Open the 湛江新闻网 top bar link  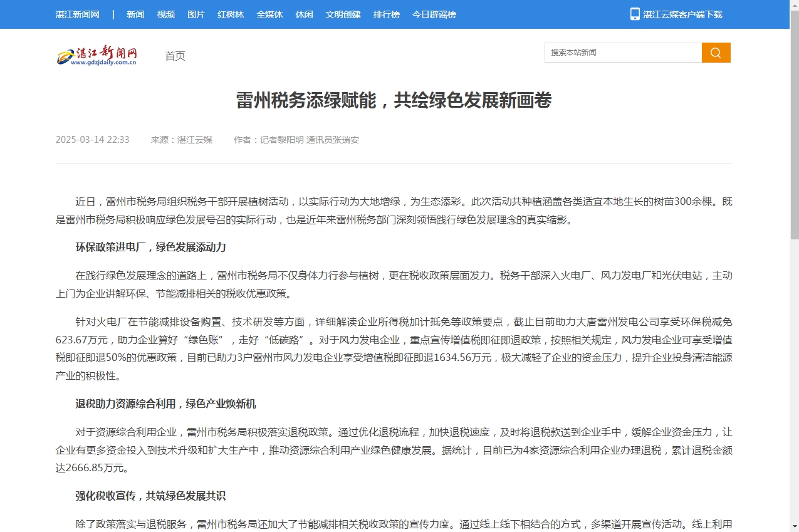pyautogui.click(x=78, y=14)
